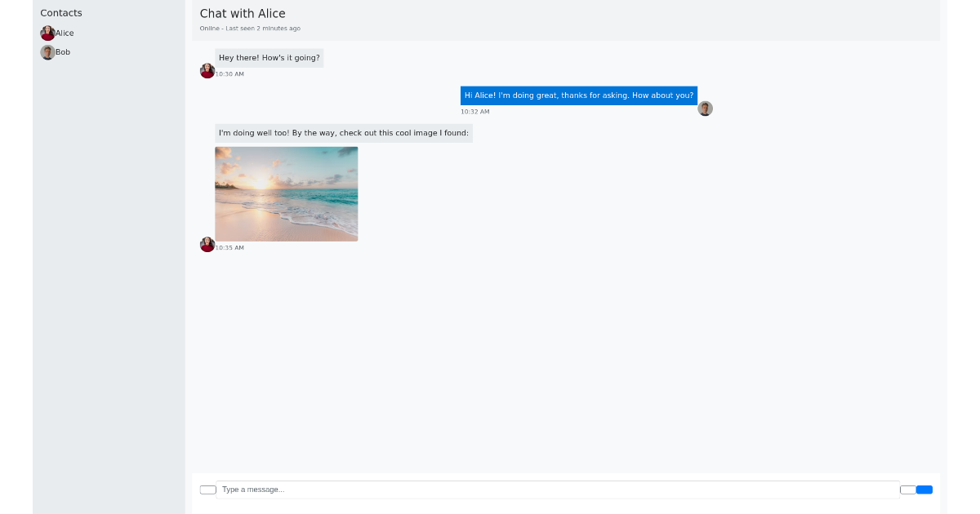Click Bob's avatar next to the blue message
Viewport: 980px width, 514px height.
click(705, 108)
